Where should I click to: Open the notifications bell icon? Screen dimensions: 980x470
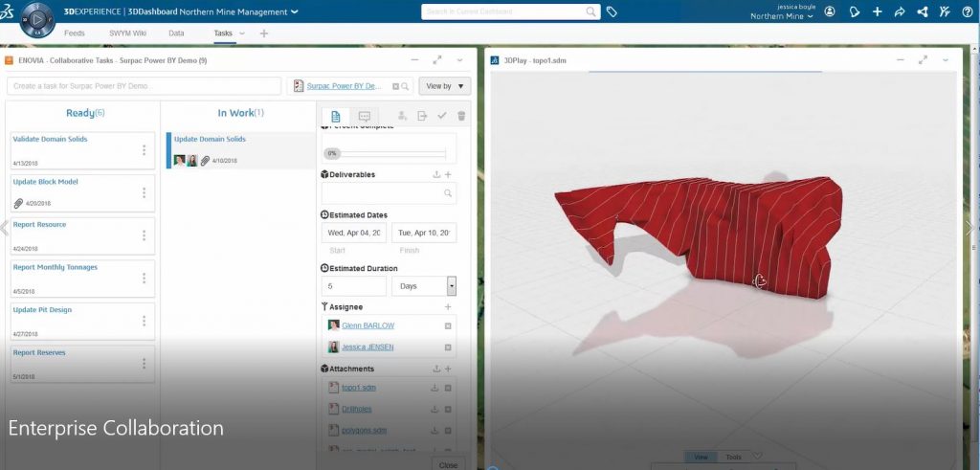click(854, 11)
